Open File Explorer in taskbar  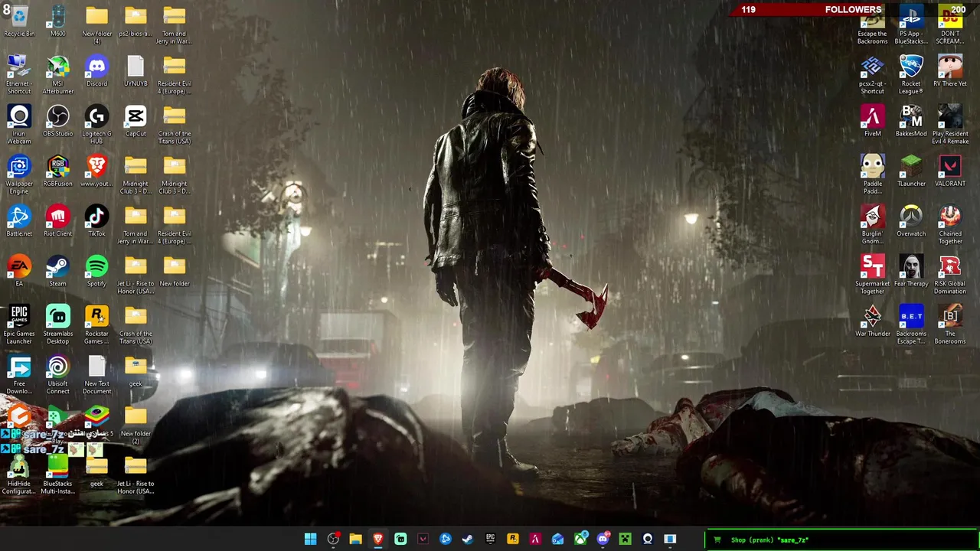pyautogui.click(x=355, y=540)
